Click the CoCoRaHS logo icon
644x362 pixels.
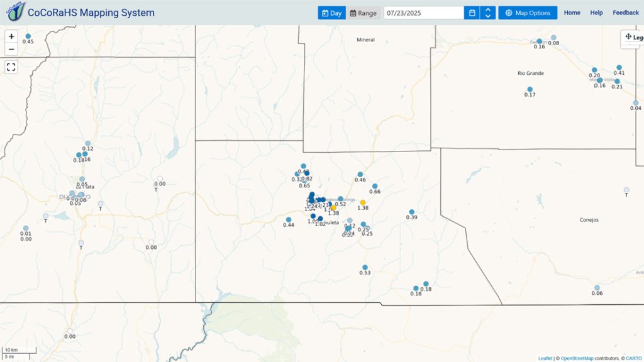(x=16, y=11)
